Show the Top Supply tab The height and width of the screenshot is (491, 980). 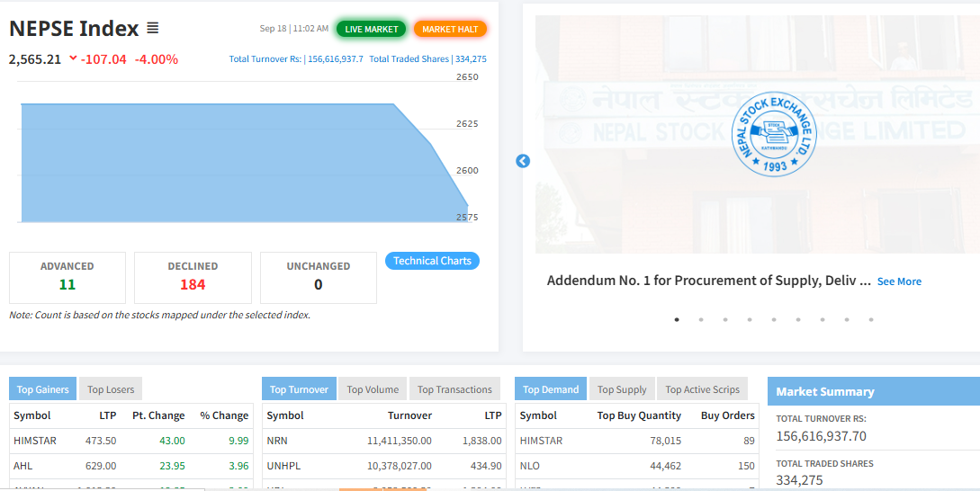tap(622, 389)
